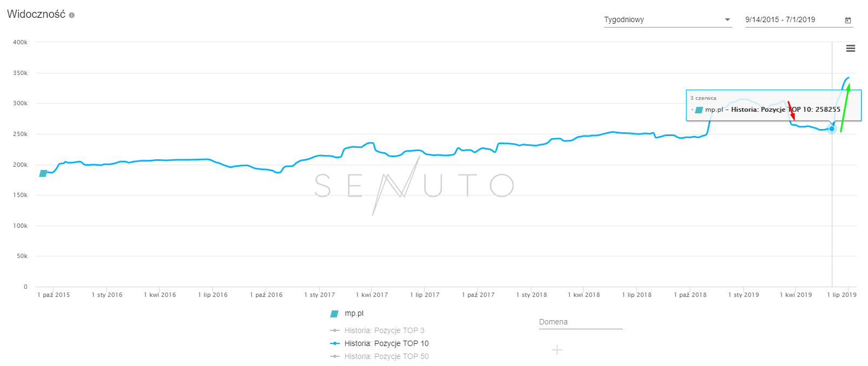Type in the Domena input field
The width and height of the screenshot is (868, 366).
(580, 322)
